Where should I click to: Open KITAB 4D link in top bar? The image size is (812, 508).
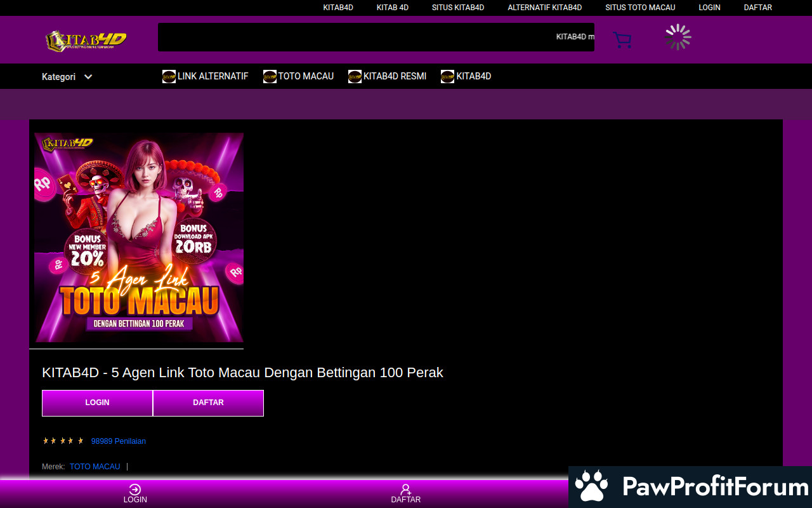click(x=393, y=8)
